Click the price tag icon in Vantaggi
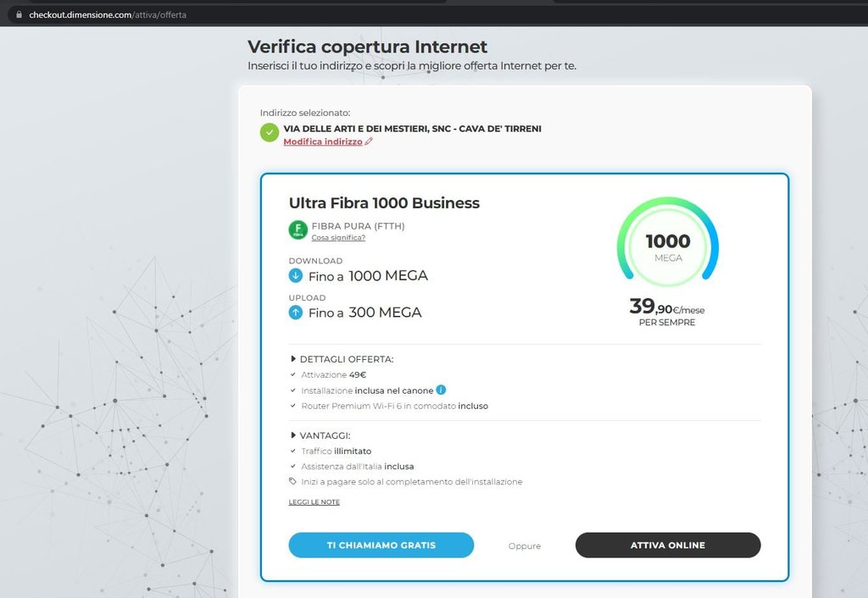 (x=293, y=481)
